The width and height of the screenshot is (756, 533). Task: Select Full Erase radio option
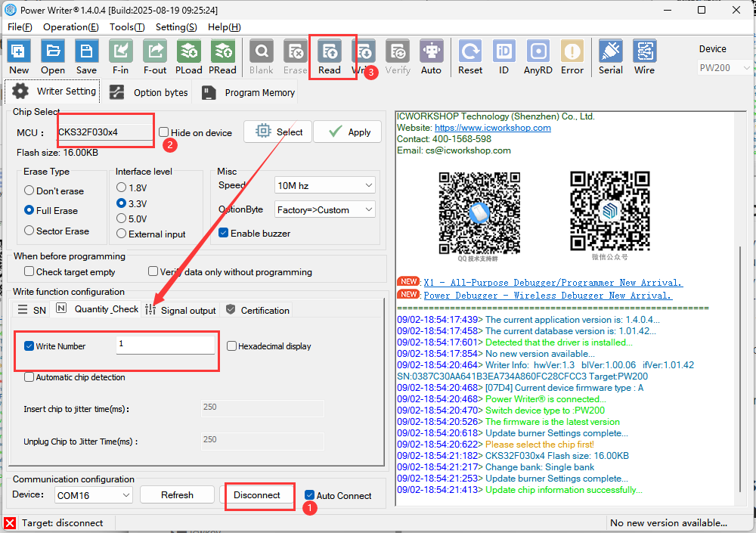tap(29, 210)
